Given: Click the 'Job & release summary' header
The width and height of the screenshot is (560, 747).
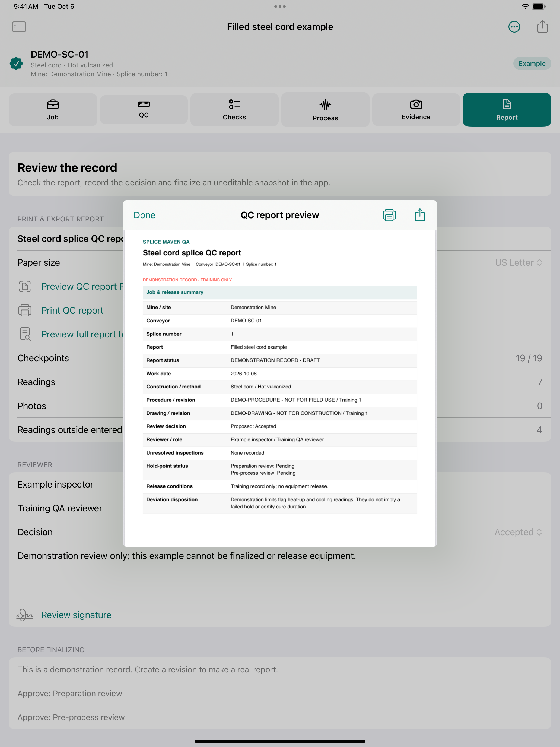Looking at the screenshot, I should [280, 292].
